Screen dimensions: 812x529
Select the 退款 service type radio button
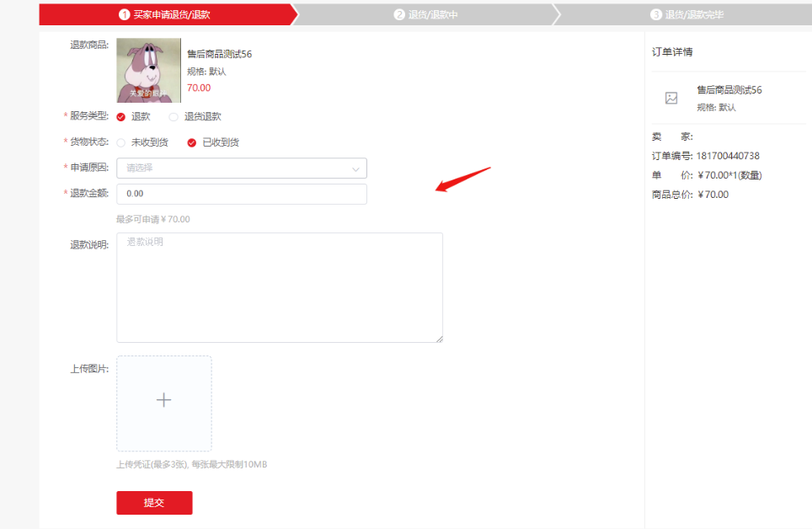pyautogui.click(x=121, y=117)
